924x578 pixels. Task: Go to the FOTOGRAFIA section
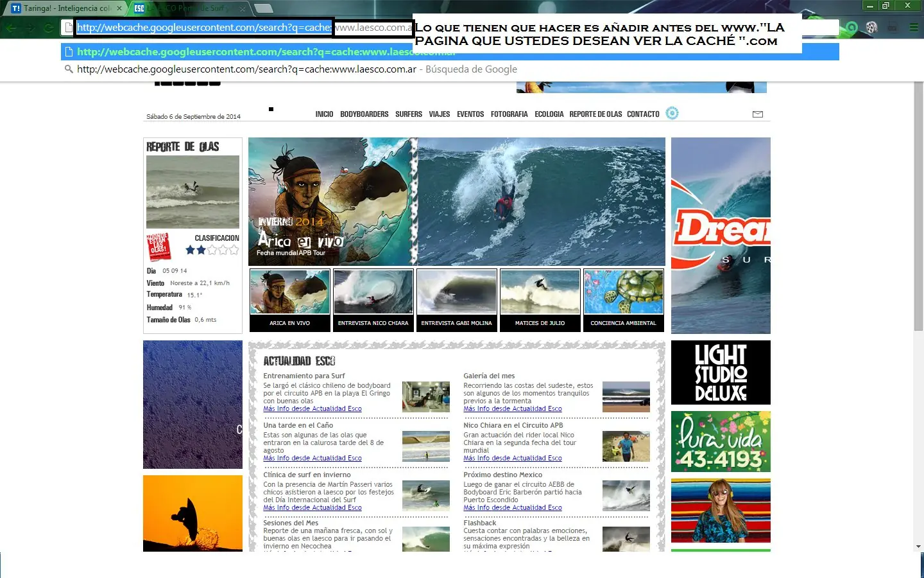pyautogui.click(x=509, y=114)
